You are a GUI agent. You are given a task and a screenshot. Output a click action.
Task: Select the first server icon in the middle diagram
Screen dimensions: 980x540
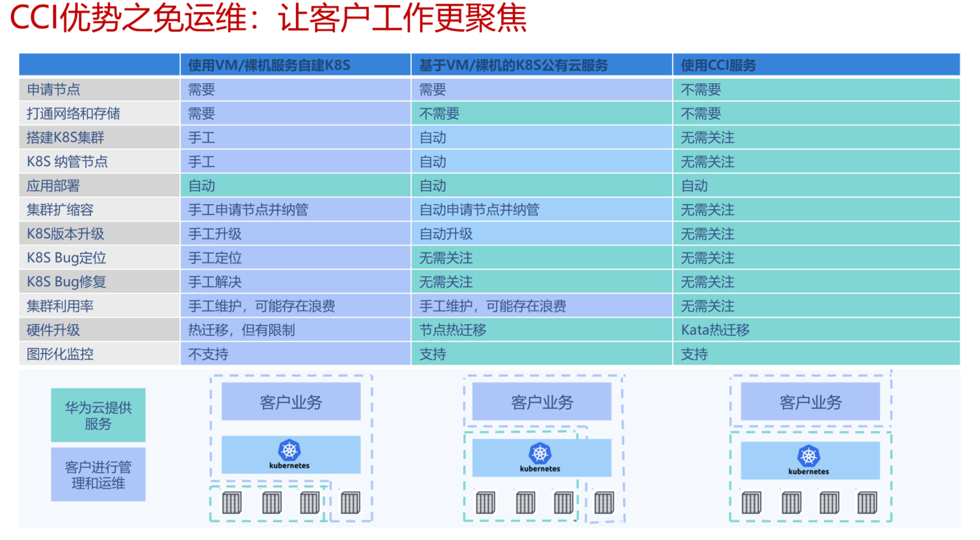[x=485, y=503]
